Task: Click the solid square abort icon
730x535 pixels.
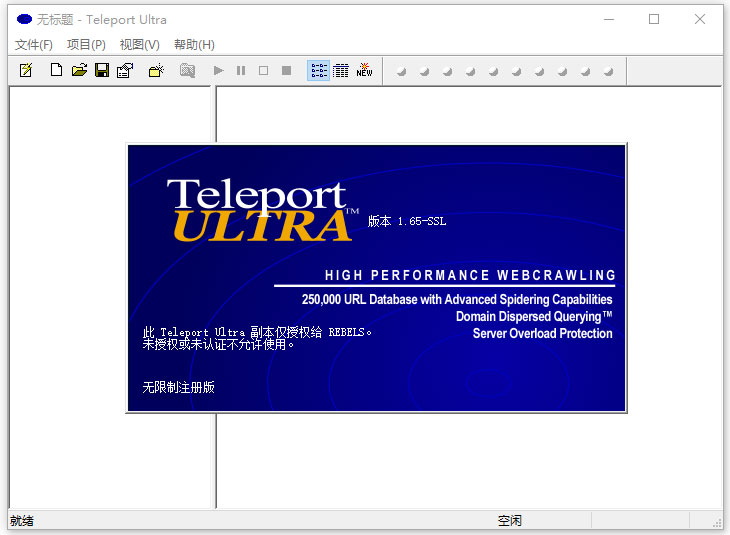Action: tap(286, 70)
